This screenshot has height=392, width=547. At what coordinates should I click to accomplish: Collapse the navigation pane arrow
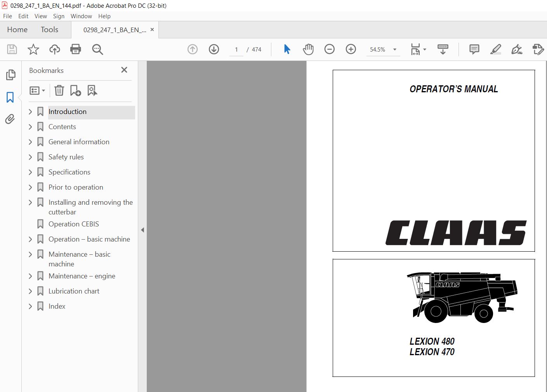(x=142, y=230)
